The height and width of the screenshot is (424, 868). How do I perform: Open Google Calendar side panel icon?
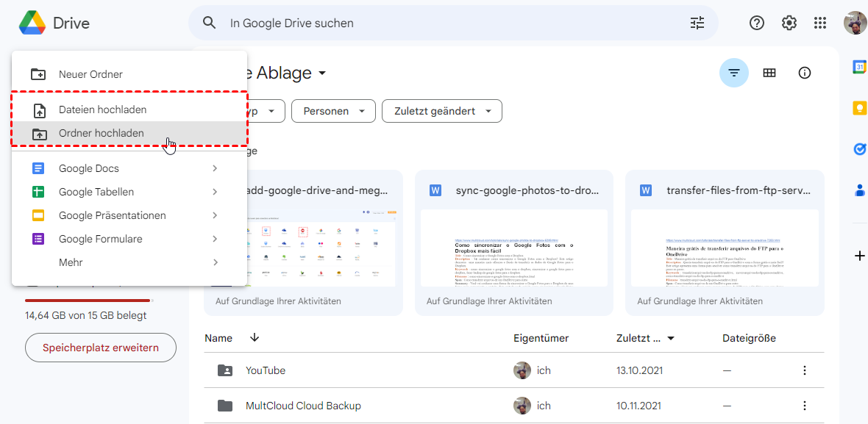pos(858,67)
